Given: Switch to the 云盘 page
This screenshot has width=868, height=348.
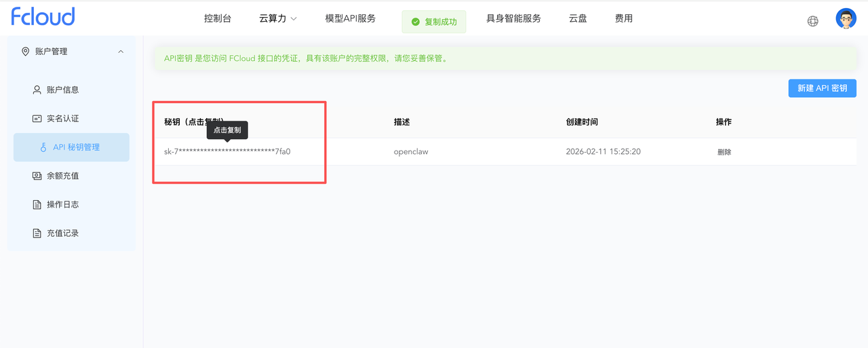Looking at the screenshot, I should coord(578,18).
